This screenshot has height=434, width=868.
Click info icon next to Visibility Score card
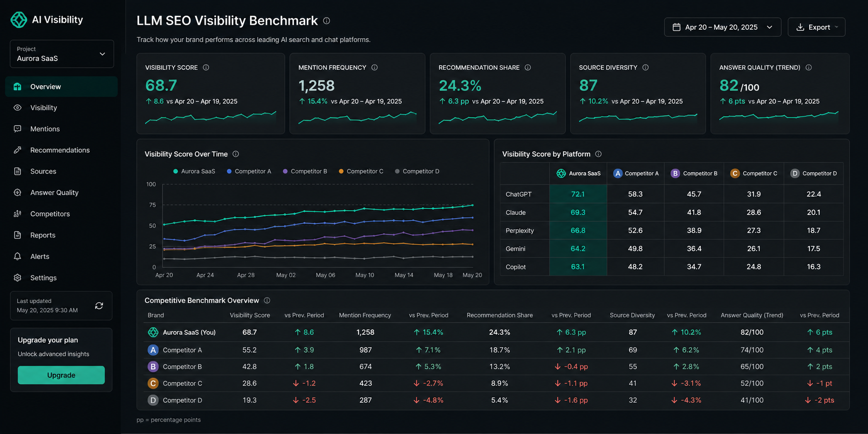coord(206,68)
